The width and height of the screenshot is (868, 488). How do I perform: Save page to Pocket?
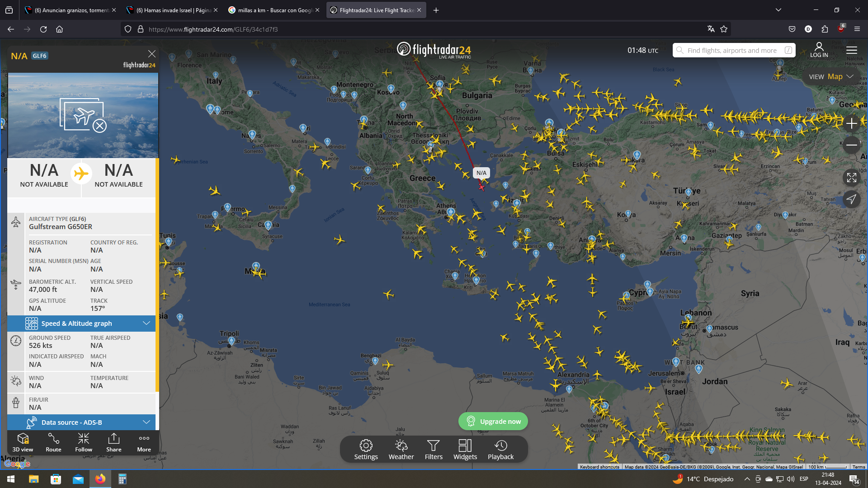pos(792,29)
